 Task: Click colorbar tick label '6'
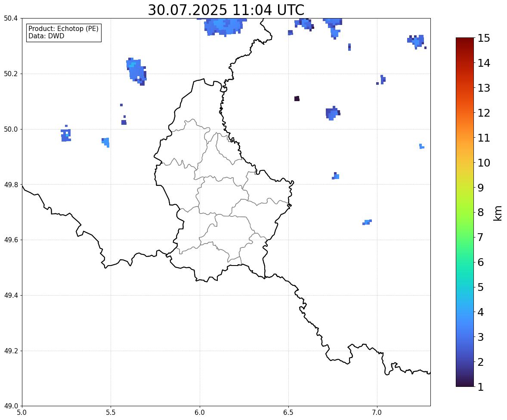(x=481, y=262)
